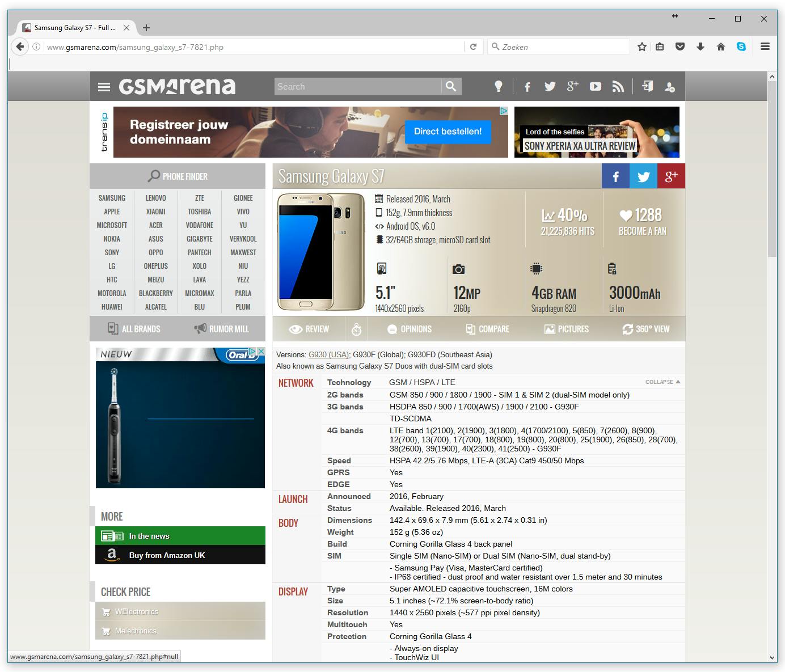The image size is (785, 672).
Task: Reload the page with refresh icon
Action: [473, 47]
